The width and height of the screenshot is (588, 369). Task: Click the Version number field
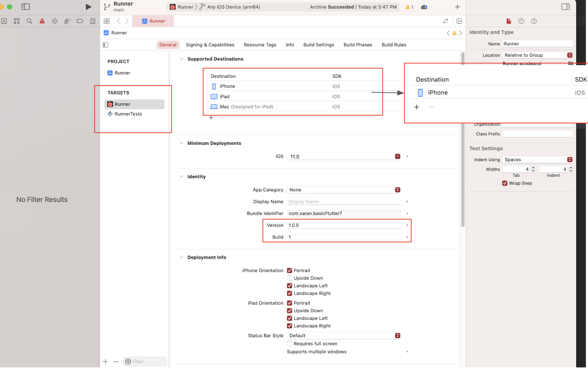(x=343, y=225)
